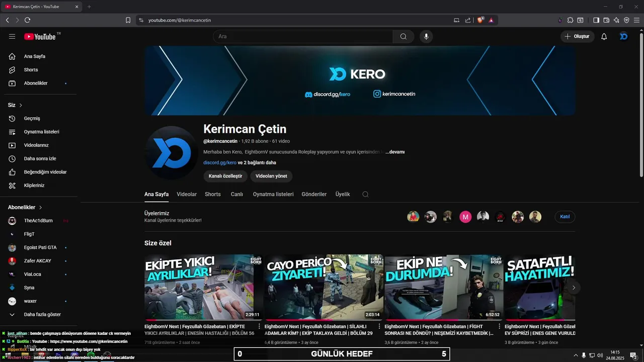This screenshot has width=644, height=362.
Task: Activate voice search microphone
Action: [x=426, y=36]
